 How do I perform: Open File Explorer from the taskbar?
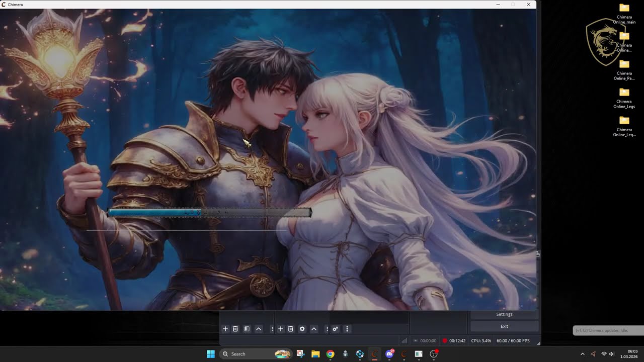point(315,354)
